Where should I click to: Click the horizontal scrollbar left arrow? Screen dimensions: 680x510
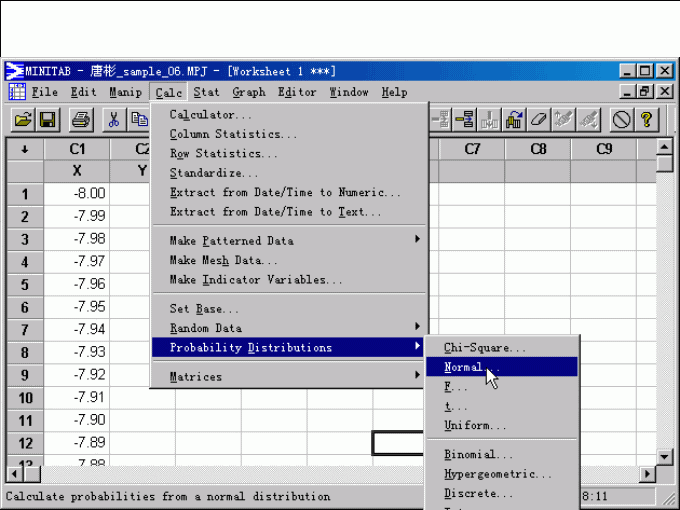(15, 474)
